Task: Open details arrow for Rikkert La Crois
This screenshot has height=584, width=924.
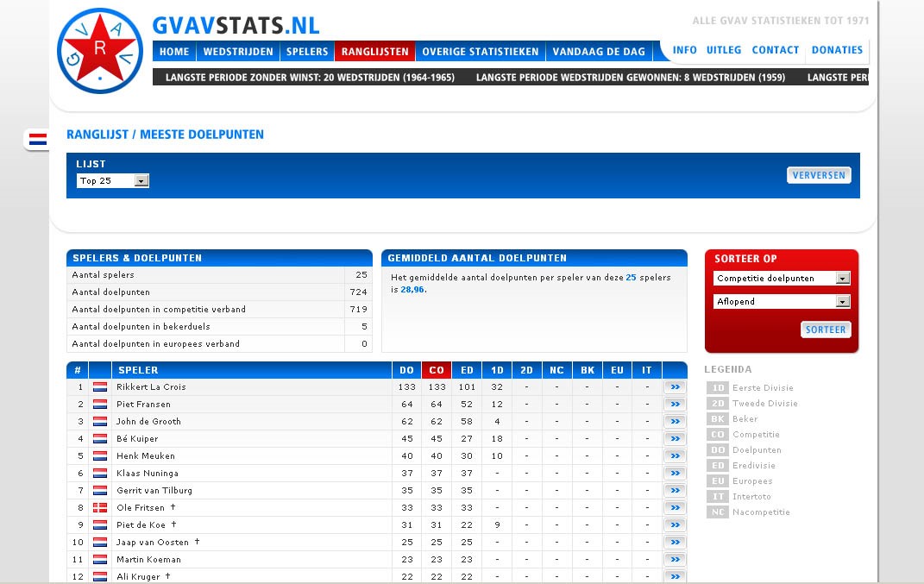Action: 675,387
